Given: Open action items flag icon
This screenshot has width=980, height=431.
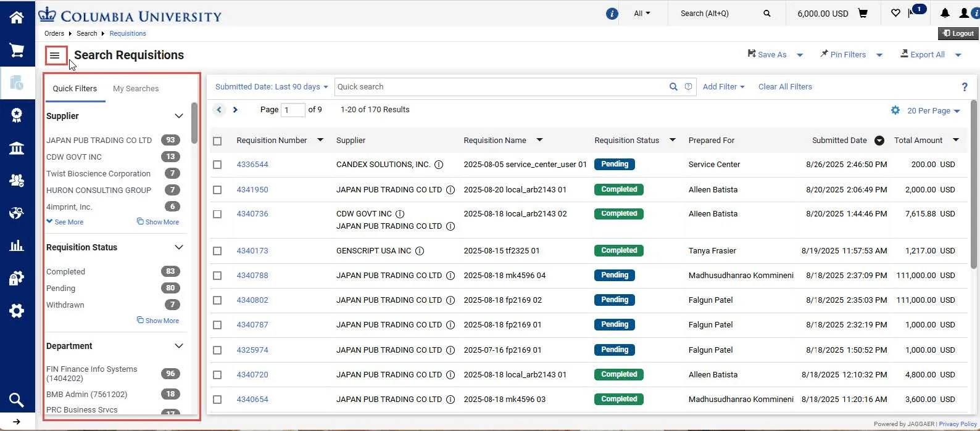Looking at the screenshot, I should pos(911,13).
